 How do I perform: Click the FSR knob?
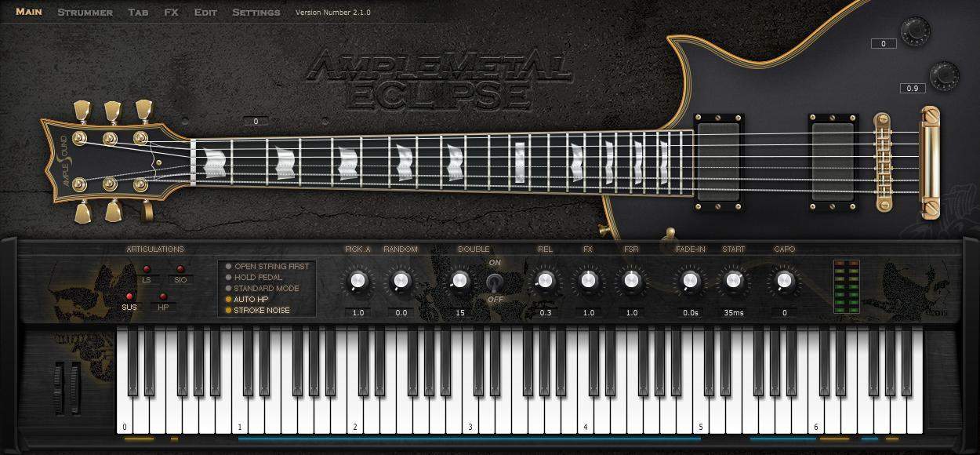(x=630, y=280)
